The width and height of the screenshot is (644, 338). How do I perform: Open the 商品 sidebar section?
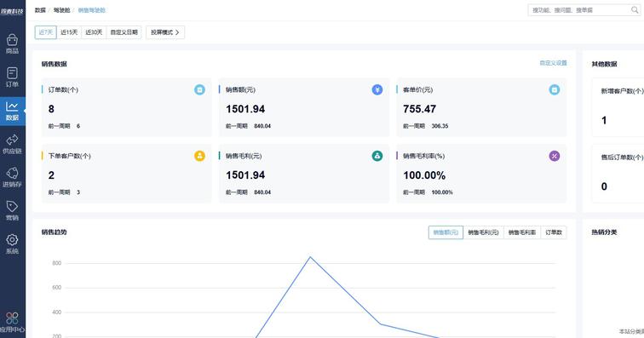pos(12,44)
